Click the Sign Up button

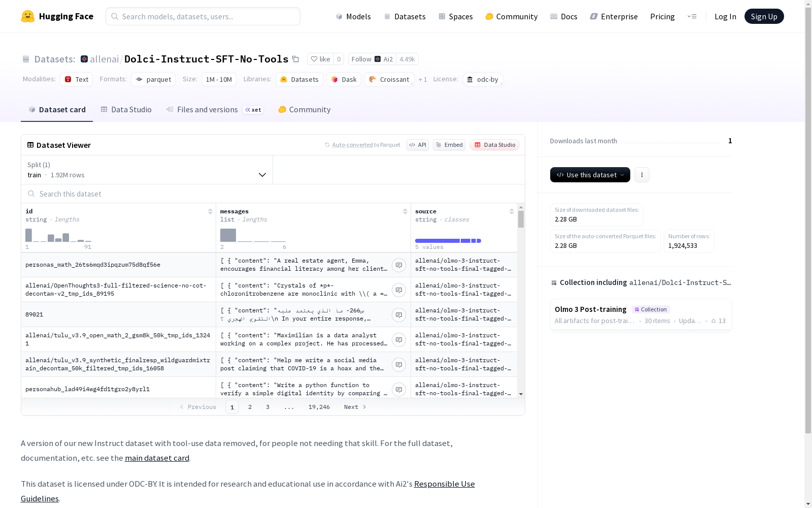pyautogui.click(x=764, y=16)
